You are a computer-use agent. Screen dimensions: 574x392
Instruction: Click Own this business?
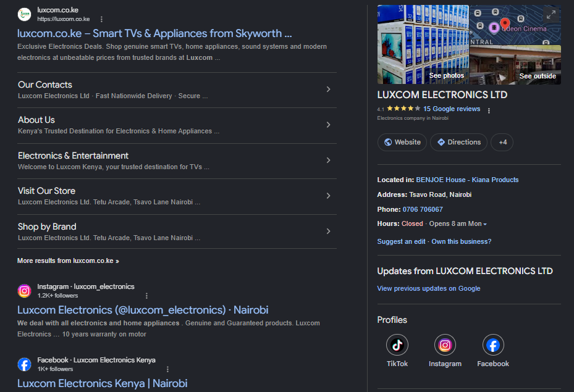[x=462, y=242]
